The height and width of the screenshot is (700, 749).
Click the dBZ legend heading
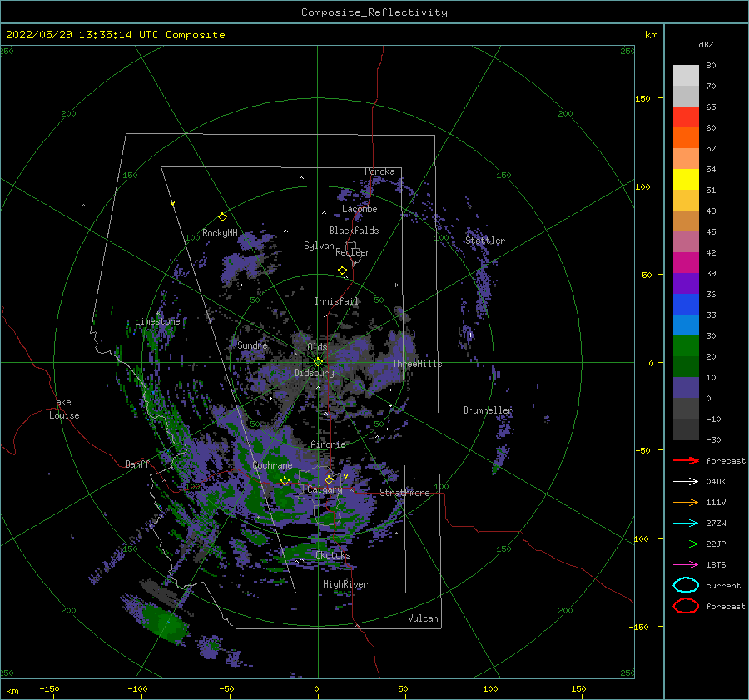[x=706, y=44]
